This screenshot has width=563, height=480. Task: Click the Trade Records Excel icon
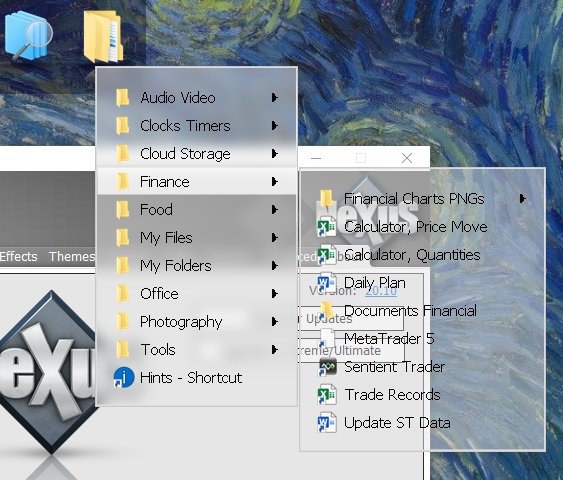[327, 395]
